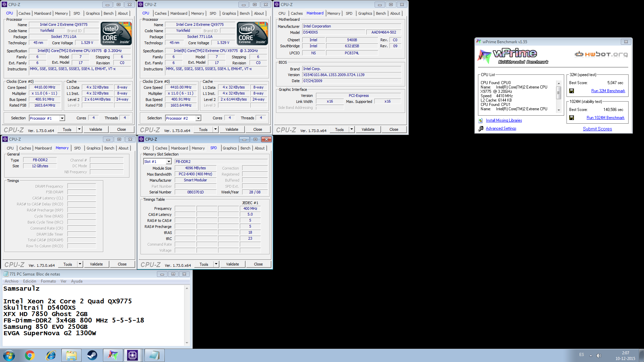Click the wPrime CPU List scroll up arrow
Screen dimensions: 644x362
559,83
